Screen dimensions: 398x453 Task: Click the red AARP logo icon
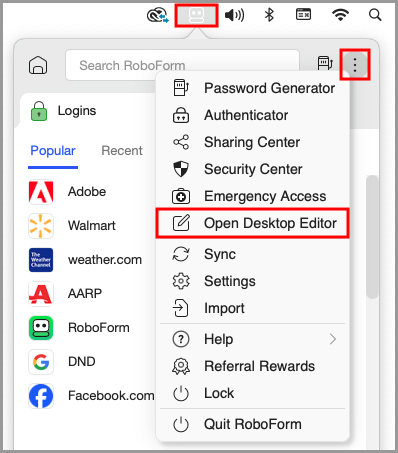click(x=41, y=294)
